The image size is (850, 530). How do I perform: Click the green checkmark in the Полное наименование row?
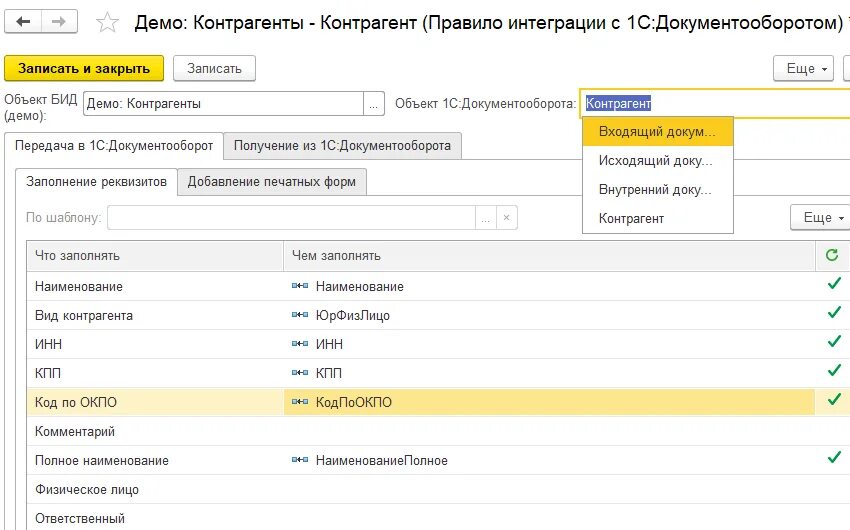[x=834, y=457]
